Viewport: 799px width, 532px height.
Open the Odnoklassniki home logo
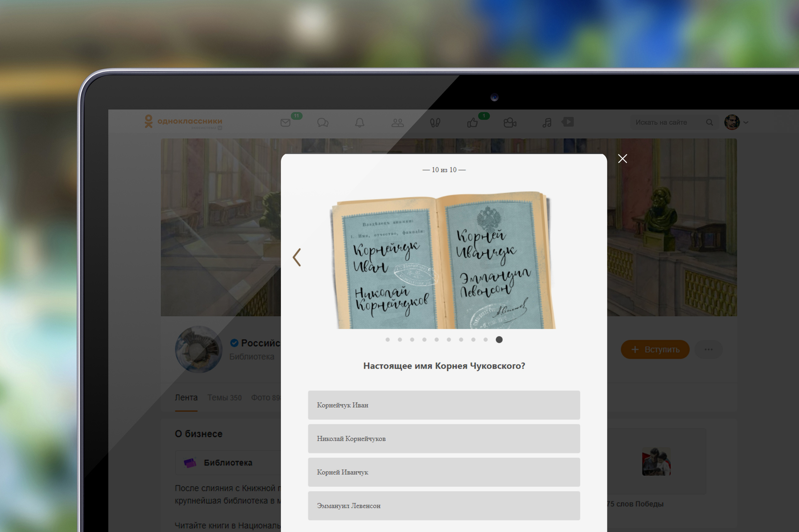183,121
